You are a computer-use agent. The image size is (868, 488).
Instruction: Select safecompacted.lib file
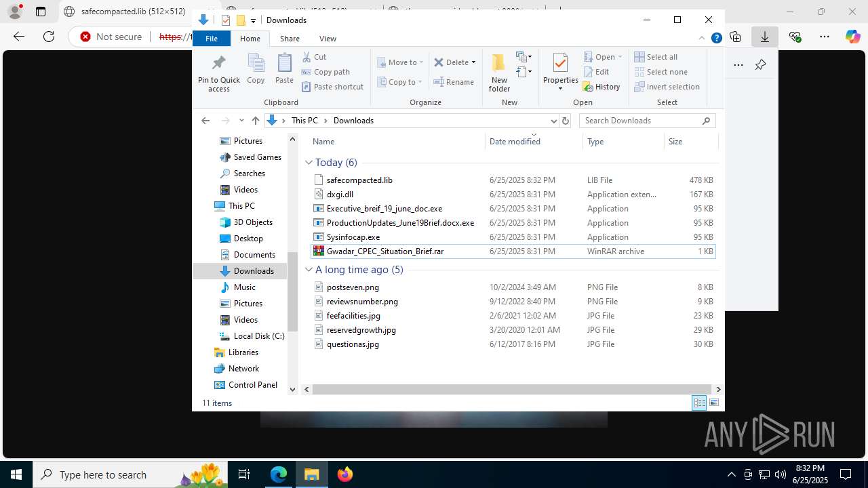point(513,180)
